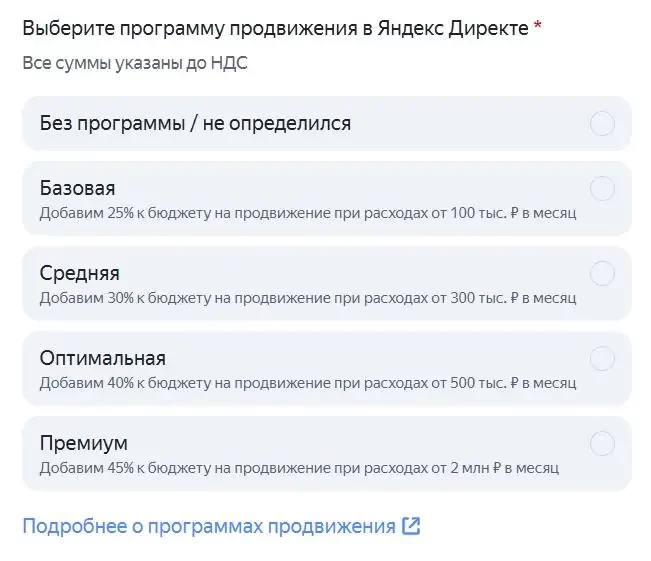
Task: Click the "Оптимальная" option title
Action: (102, 358)
